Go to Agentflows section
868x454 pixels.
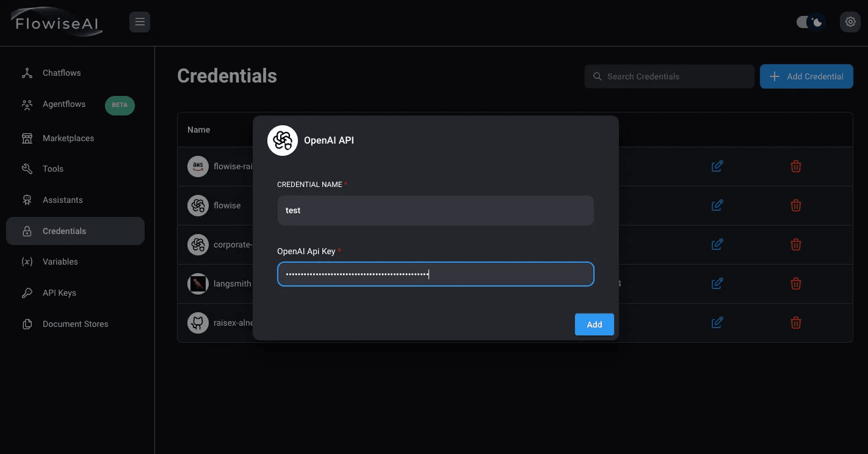click(64, 104)
